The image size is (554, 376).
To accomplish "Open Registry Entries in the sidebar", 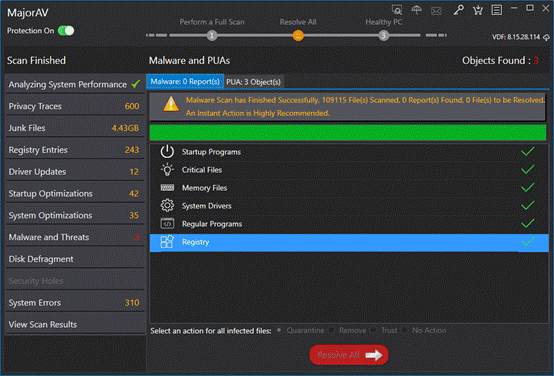I will (75, 150).
